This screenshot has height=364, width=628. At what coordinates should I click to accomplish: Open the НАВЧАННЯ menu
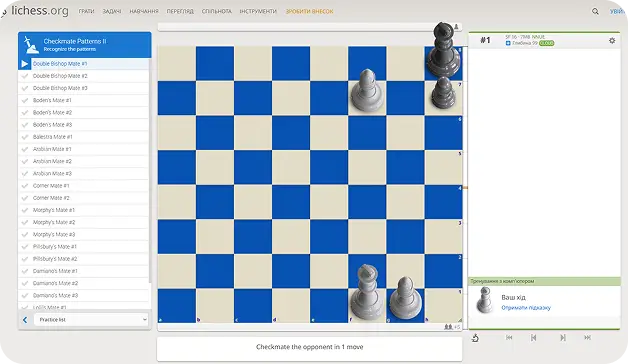point(144,12)
